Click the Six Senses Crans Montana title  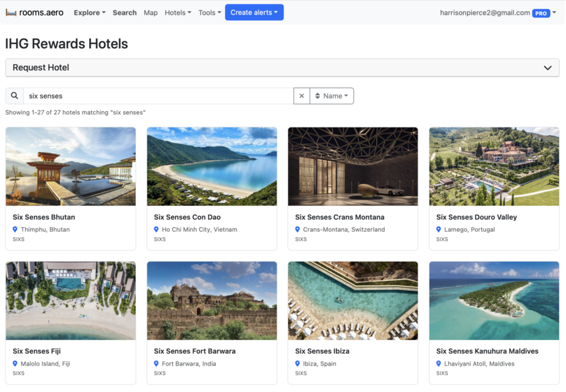[340, 217]
